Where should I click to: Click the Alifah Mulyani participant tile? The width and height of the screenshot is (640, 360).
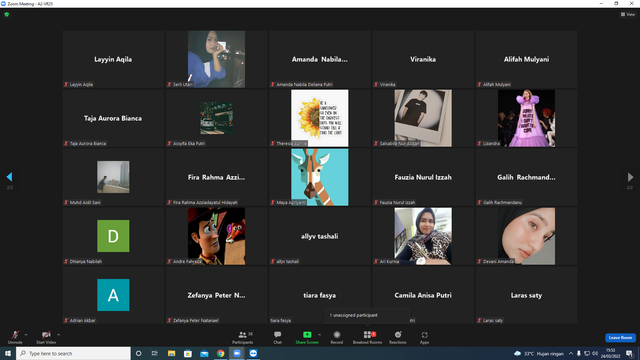526,59
